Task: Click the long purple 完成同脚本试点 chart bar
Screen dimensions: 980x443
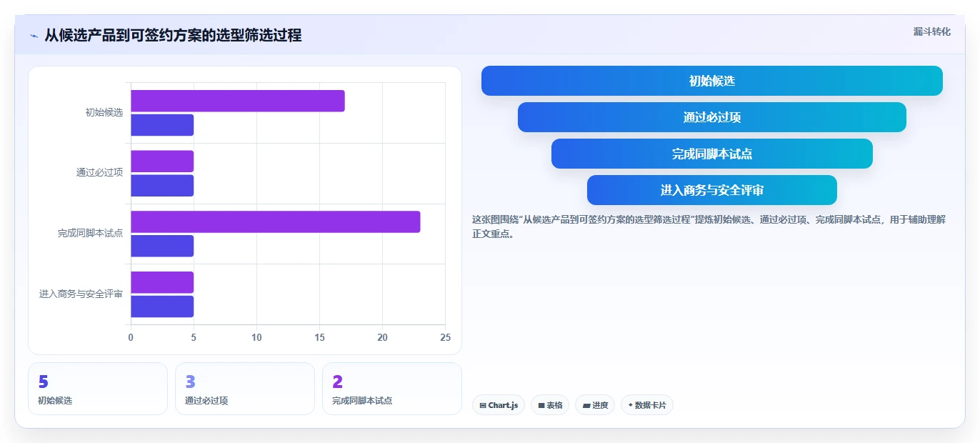Action: 276,221
